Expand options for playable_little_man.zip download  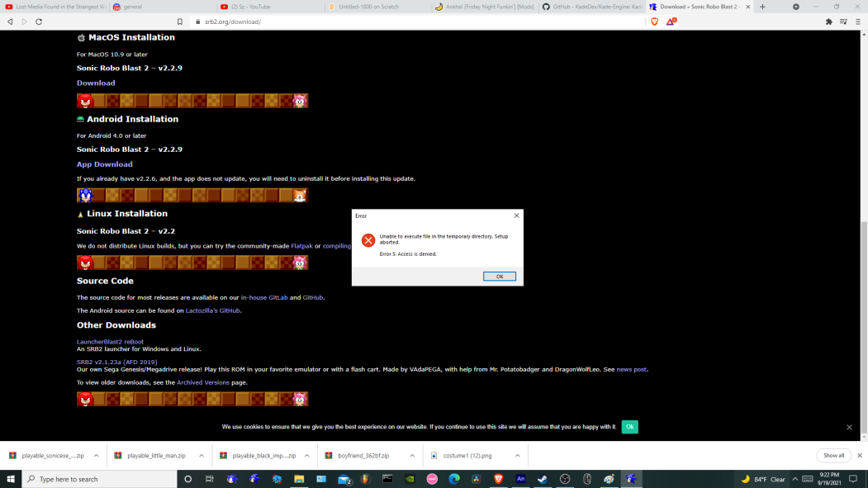pos(202,456)
